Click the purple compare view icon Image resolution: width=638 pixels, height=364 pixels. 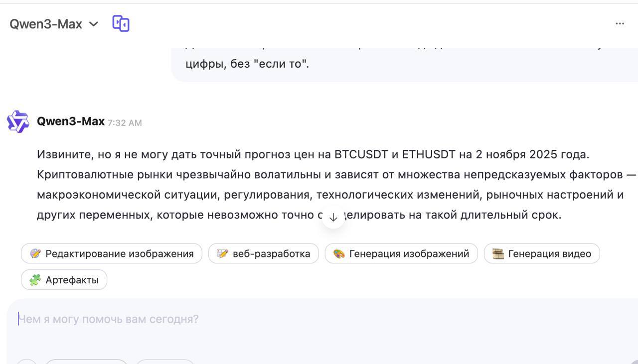(121, 23)
